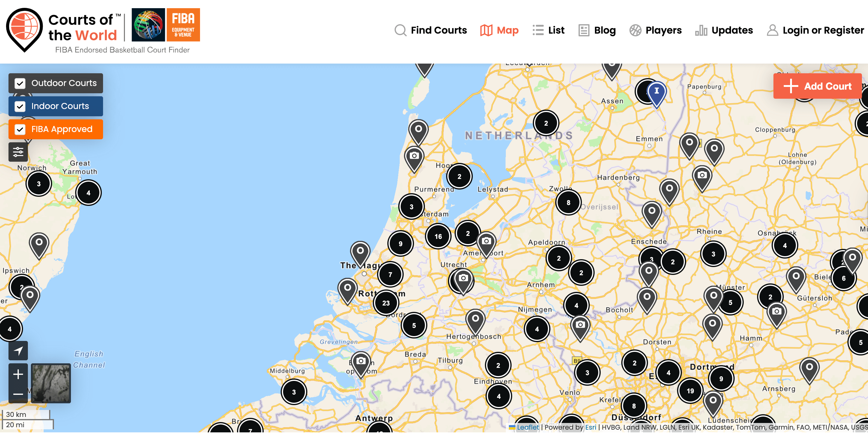Click the camera marker near Utrecht
868x436 pixels.
tap(463, 279)
